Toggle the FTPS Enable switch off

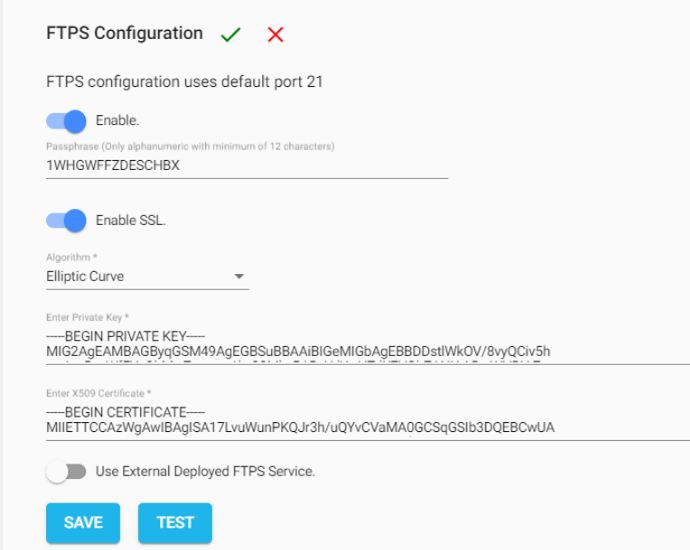point(66,121)
